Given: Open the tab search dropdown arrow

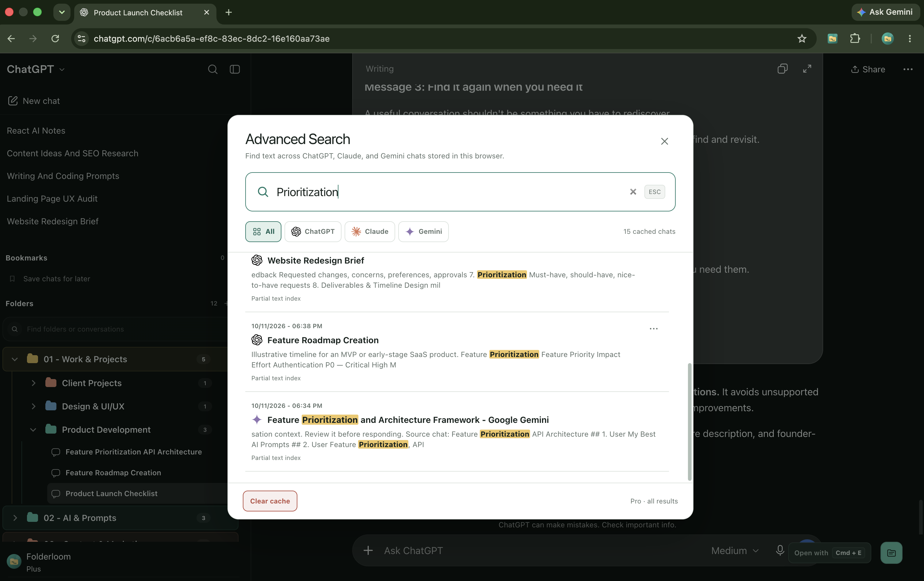Looking at the screenshot, I should (62, 12).
